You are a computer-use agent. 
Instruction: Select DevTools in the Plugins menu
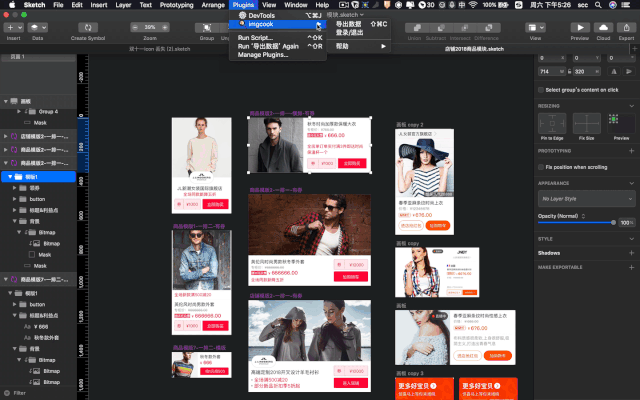coord(278,16)
